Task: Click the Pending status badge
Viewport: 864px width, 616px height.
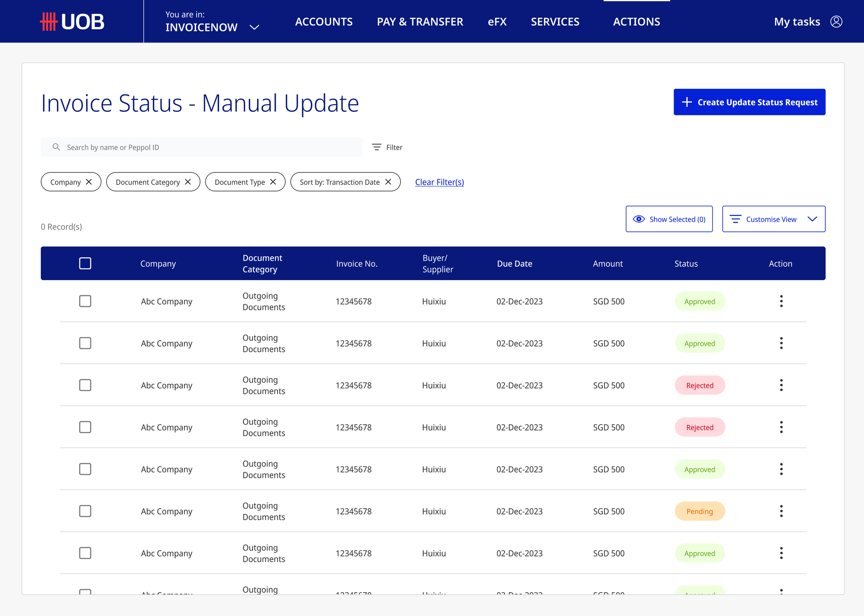Action: (700, 511)
